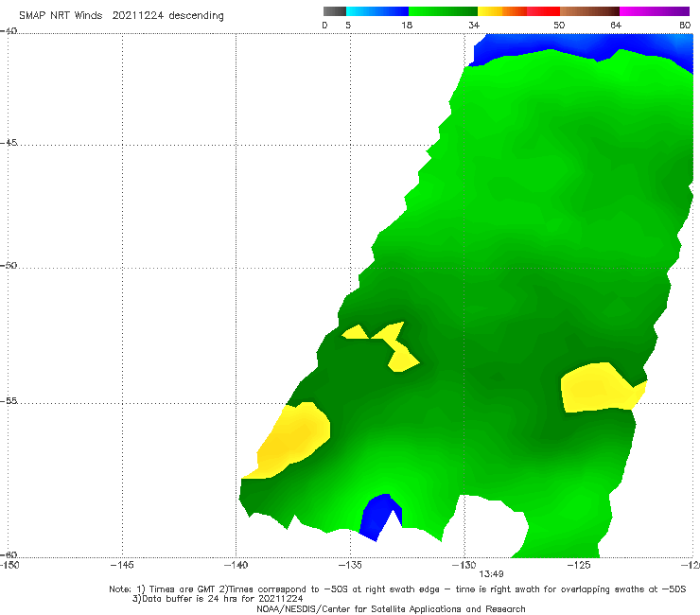This screenshot has width=700, height=615.
Task: Click the large yellow wind patch near longitude -138
Action: 290,440
